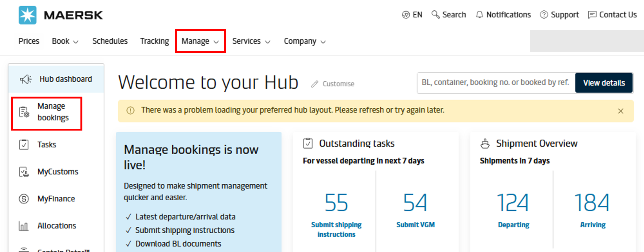644x252 pixels.
Task: Go to Schedules in the navigation
Action: [110, 41]
